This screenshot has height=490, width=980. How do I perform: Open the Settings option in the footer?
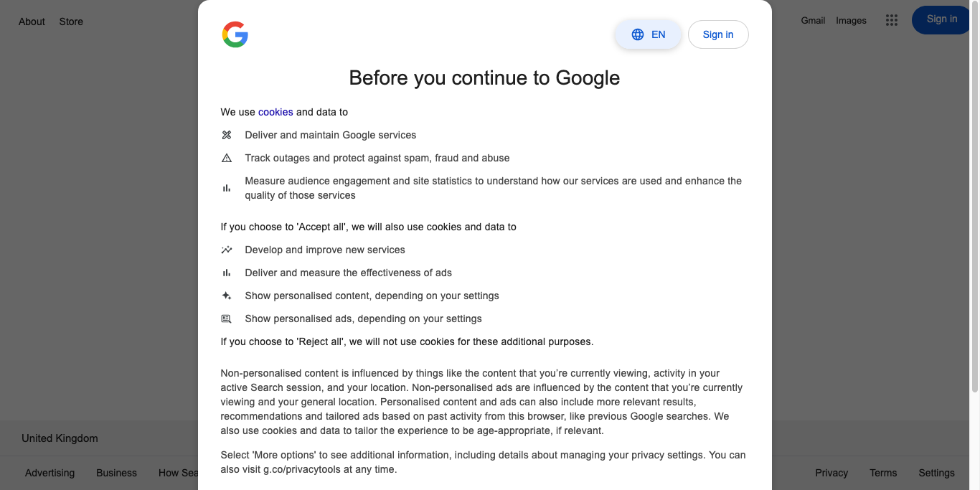click(936, 473)
